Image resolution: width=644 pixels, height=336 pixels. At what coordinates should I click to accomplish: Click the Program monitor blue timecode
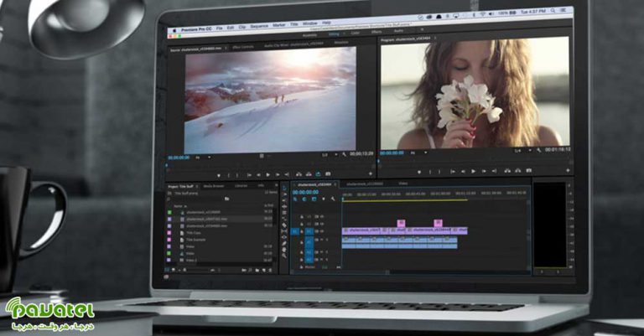tap(392, 152)
